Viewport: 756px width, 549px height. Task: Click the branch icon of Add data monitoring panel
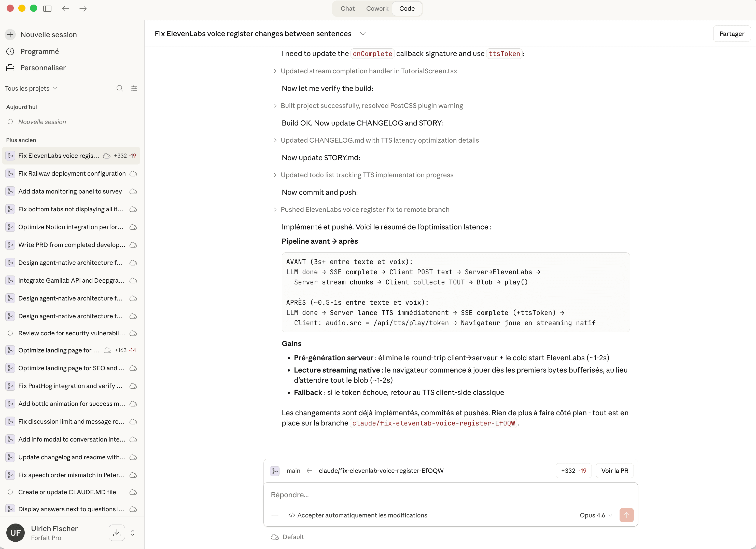[10, 191]
